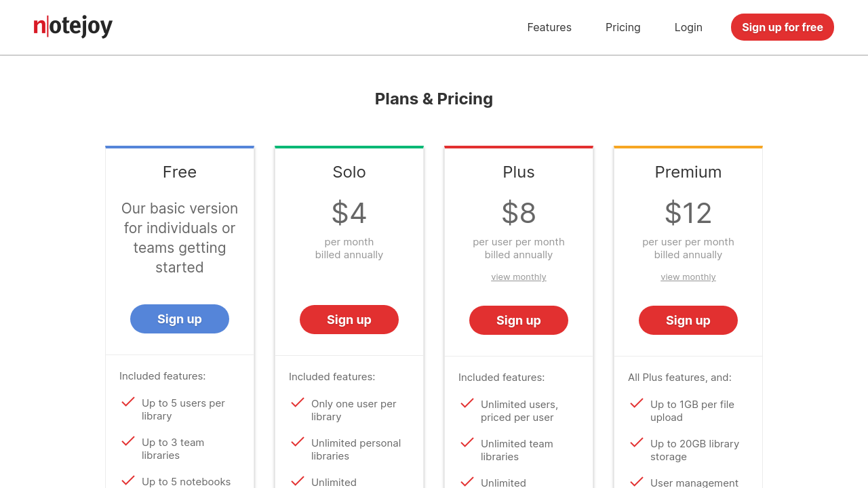The height and width of the screenshot is (488, 868).
Task: Click the Notejoy logo
Action: click(x=73, y=26)
